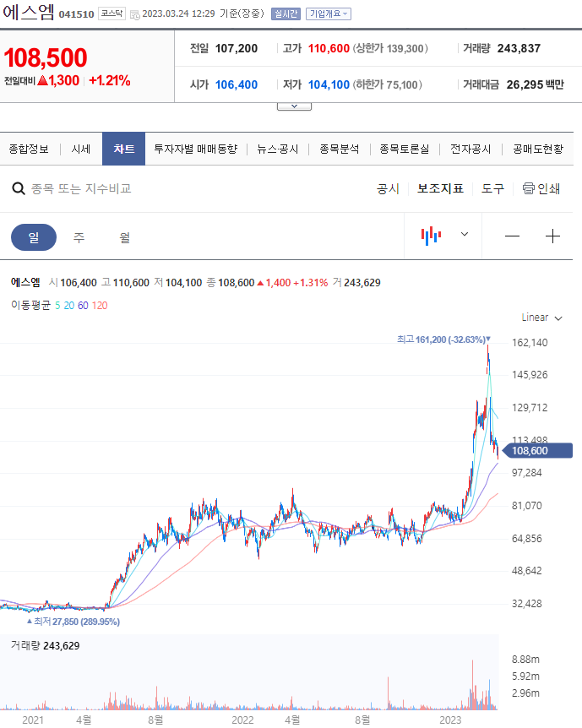Screen dimensions: 582x728
Task: Expand the 기업개요 dropdown
Action: click(328, 14)
